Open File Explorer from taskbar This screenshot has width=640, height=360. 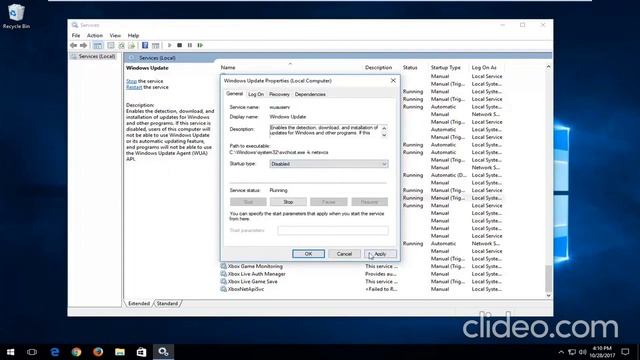[x=120, y=352]
